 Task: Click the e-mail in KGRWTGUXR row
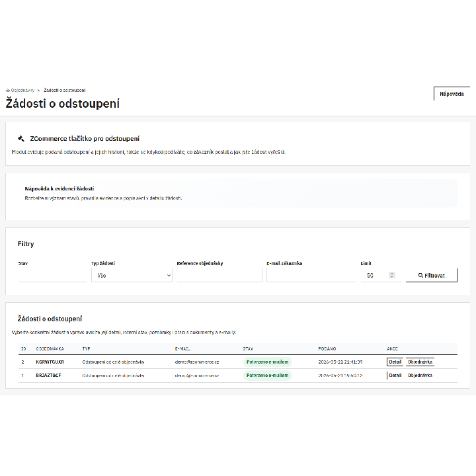tap(197, 362)
